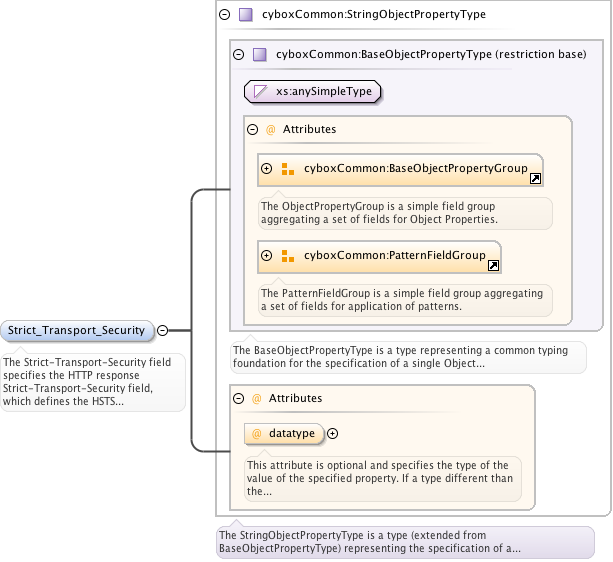The image size is (613, 562).
Task: Click the @ icon on the datatype attribute
Action: pos(256,433)
